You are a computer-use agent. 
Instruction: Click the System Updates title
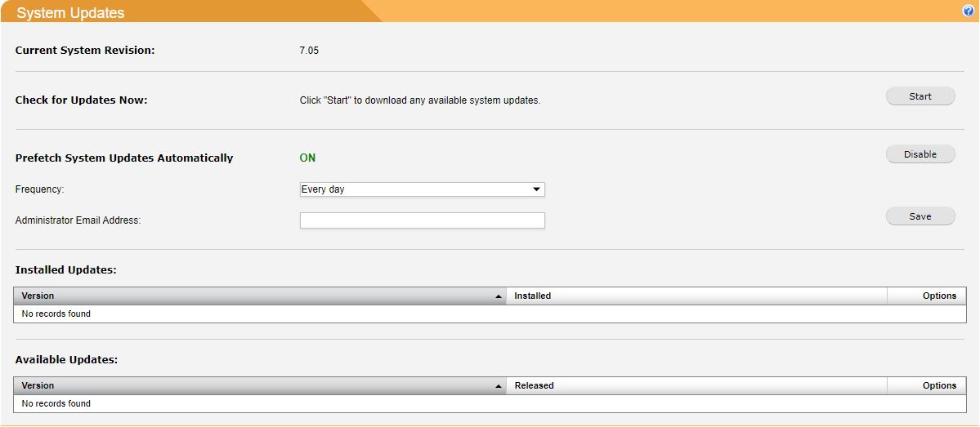(x=70, y=13)
